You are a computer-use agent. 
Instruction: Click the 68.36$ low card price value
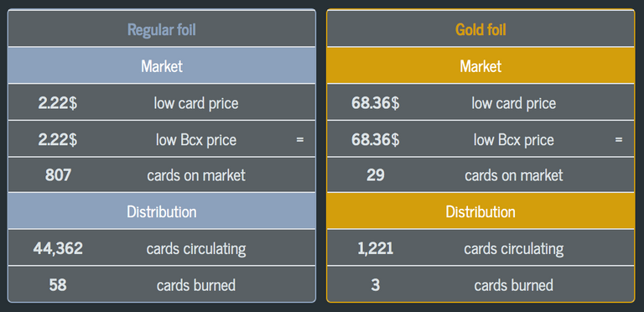point(376,102)
